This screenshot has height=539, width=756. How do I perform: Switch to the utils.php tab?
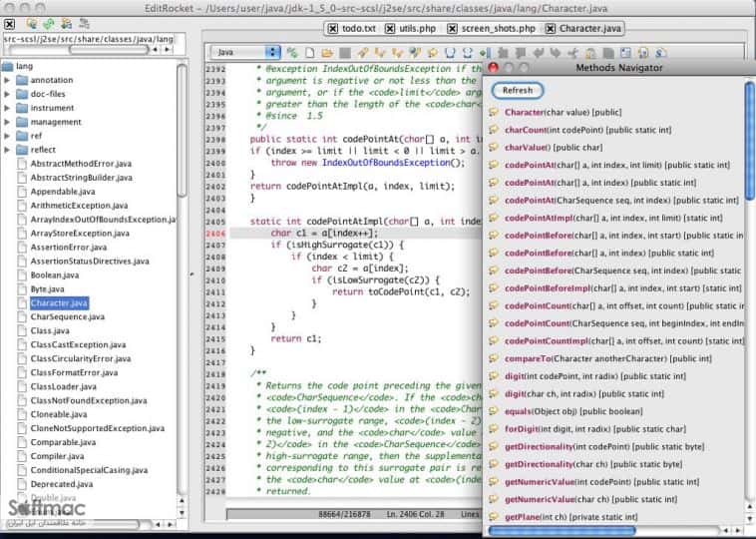click(418, 29)
